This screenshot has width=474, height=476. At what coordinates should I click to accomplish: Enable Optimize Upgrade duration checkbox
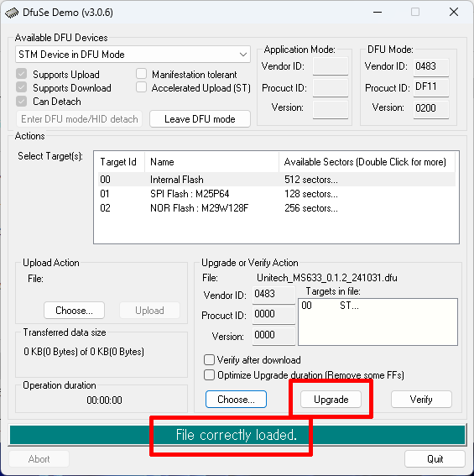(210, 375)
